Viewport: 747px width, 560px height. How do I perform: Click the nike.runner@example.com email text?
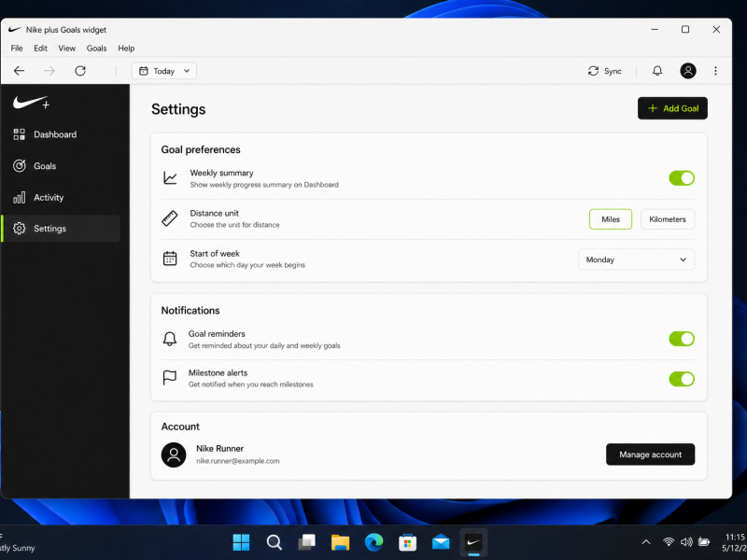point(238,461)
